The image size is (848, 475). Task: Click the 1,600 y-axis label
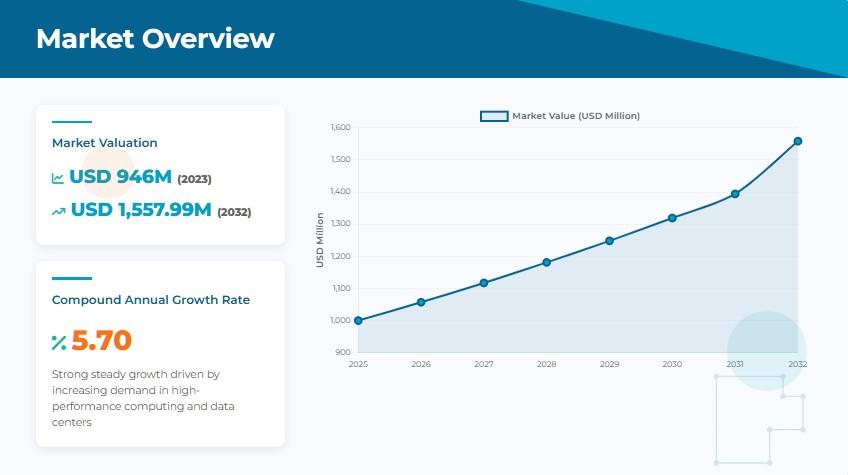340,127
